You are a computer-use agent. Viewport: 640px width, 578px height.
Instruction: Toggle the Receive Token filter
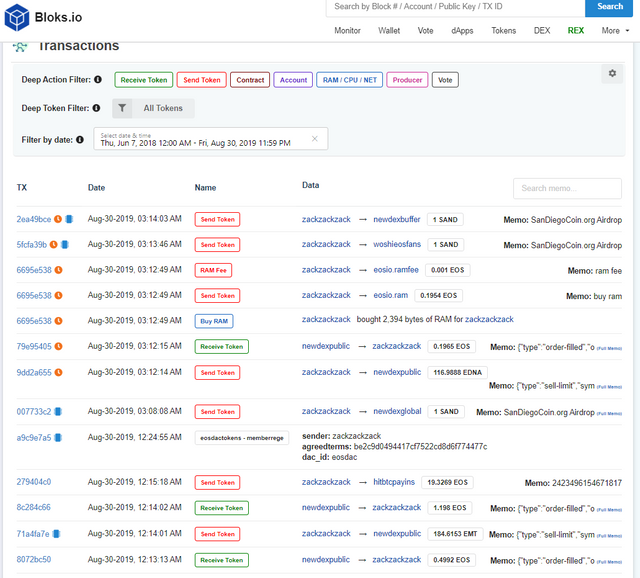(144, 80)
